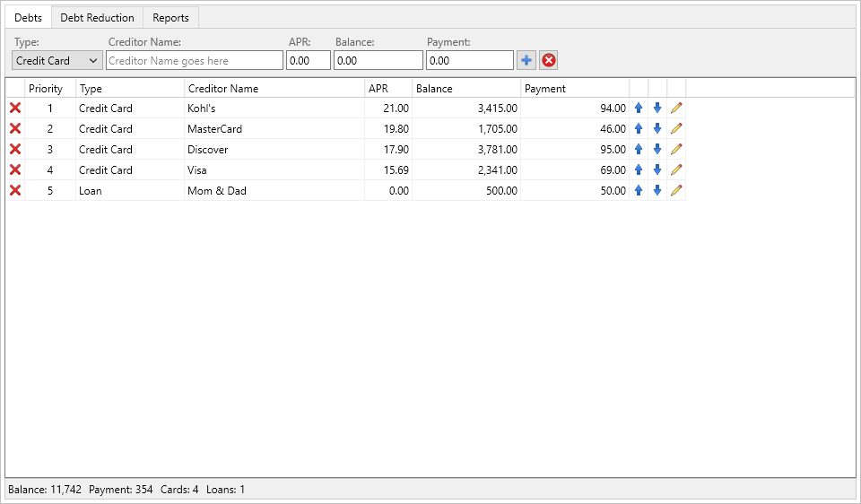Edit the Discover entry with pencil icon
This screenshot has width=861, height=504.
[x=676, y=150]
